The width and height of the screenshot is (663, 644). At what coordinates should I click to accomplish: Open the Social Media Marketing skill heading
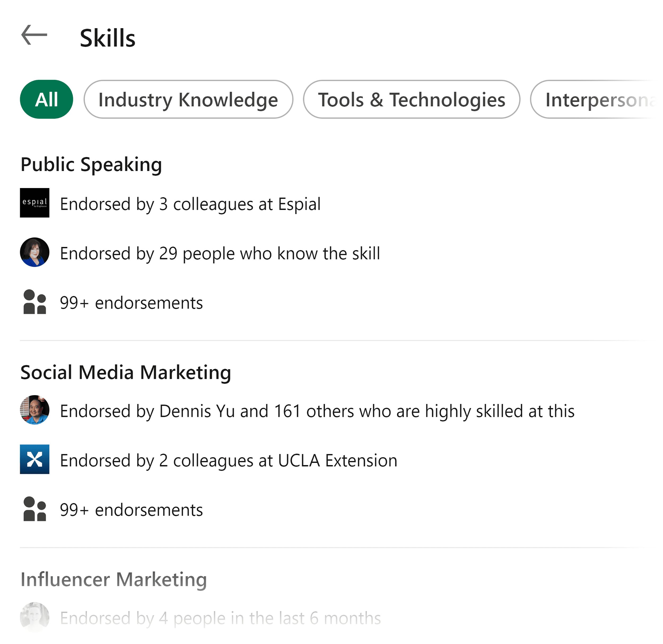(126, 372)
